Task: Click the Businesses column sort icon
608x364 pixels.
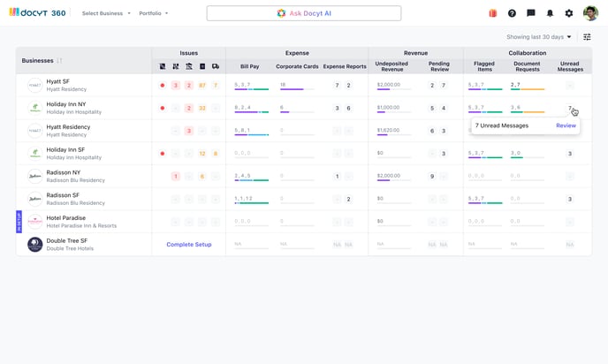Action: tap(59, 60)
